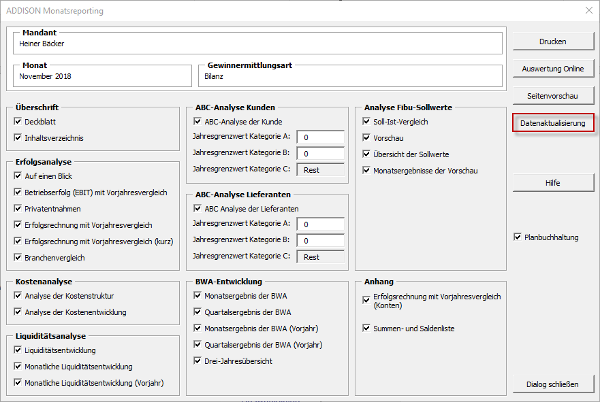Toggle Soll-Ist-Vergleich
This screenshot has width=600, height=402.
click(x=366, y=122)
